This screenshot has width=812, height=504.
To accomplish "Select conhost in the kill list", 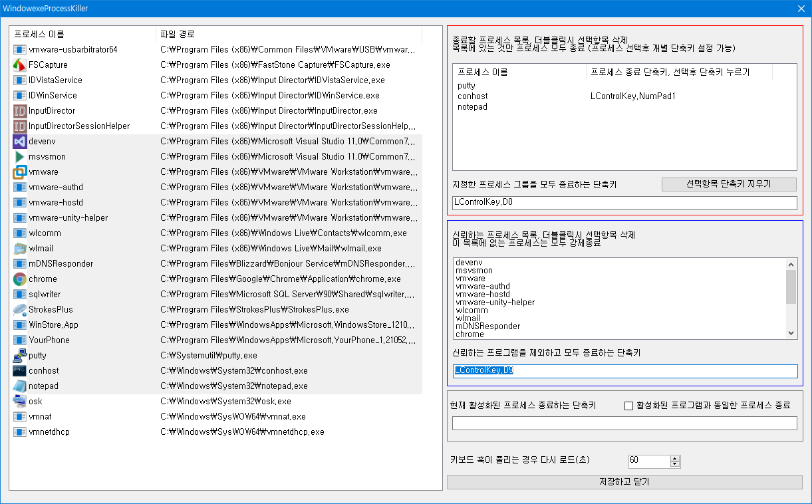I will 473,96.
